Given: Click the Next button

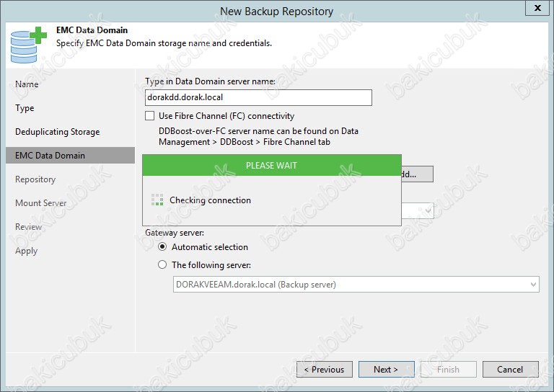Looking at the screenshot, I should tap(387, 370).
